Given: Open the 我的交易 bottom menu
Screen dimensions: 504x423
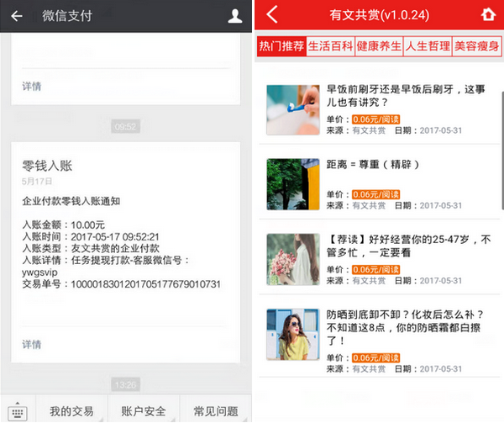Looking at the screenshot, I should point(71,411).
